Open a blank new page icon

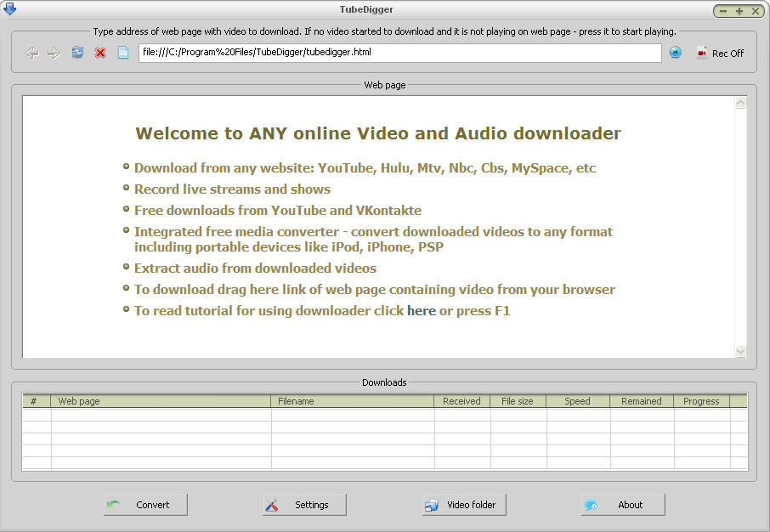[x=123, y=52]
